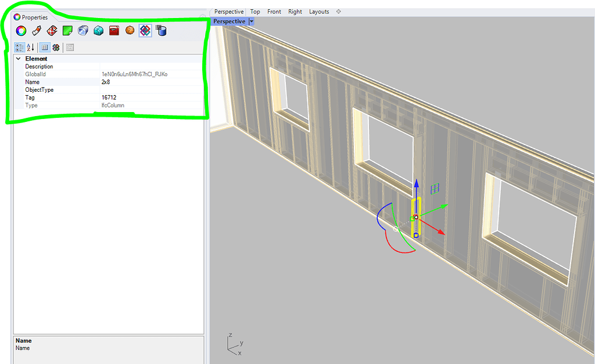Click the orange sphere properties icon

pyautogui.click(x=129, y=30)
